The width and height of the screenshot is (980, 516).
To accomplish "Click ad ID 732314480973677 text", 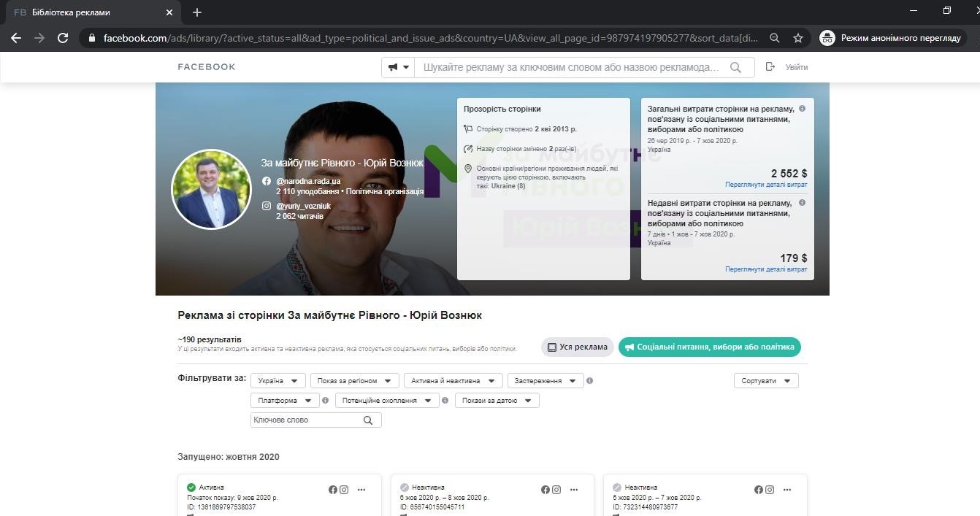I will (646, 507).
